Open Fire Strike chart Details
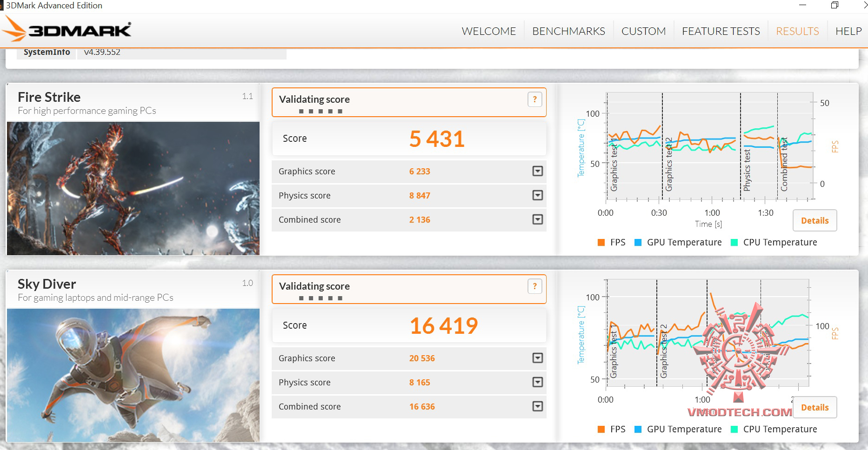The image size is (868, 450). (815, 220)
